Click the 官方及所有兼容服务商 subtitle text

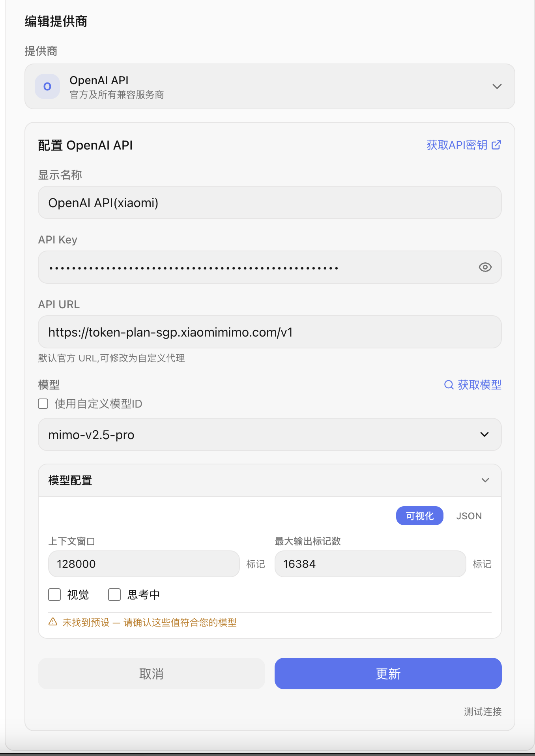(x=117, y=95)
